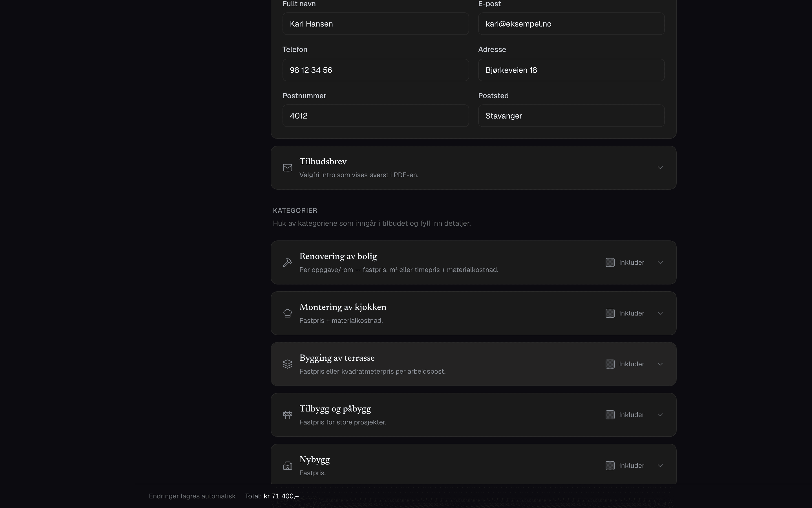Check Inkluder for Nybygg
Viewport: 812px width, 508px height.
[610, 466]
